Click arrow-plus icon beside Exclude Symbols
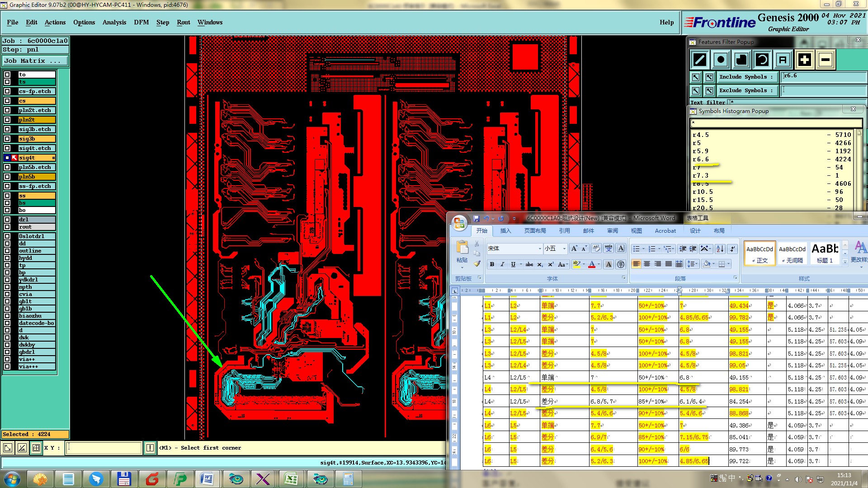The width and height of the screenshot is (868, 488). 709,91
